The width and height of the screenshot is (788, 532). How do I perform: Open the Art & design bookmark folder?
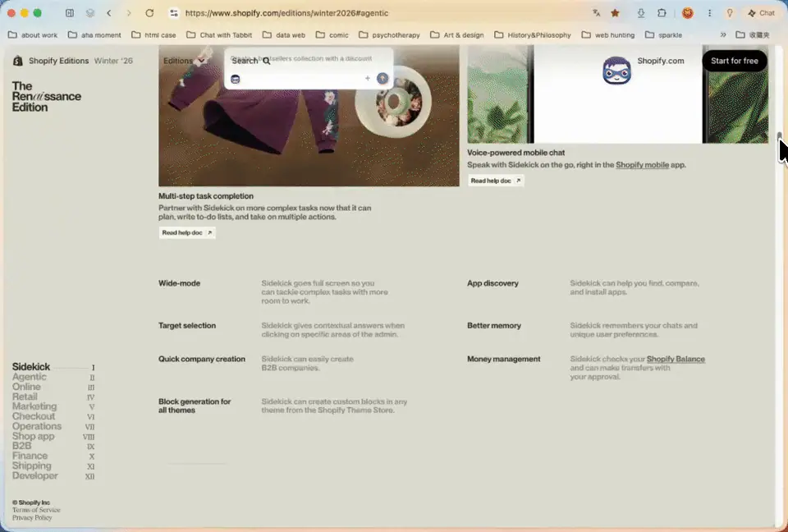457,34
